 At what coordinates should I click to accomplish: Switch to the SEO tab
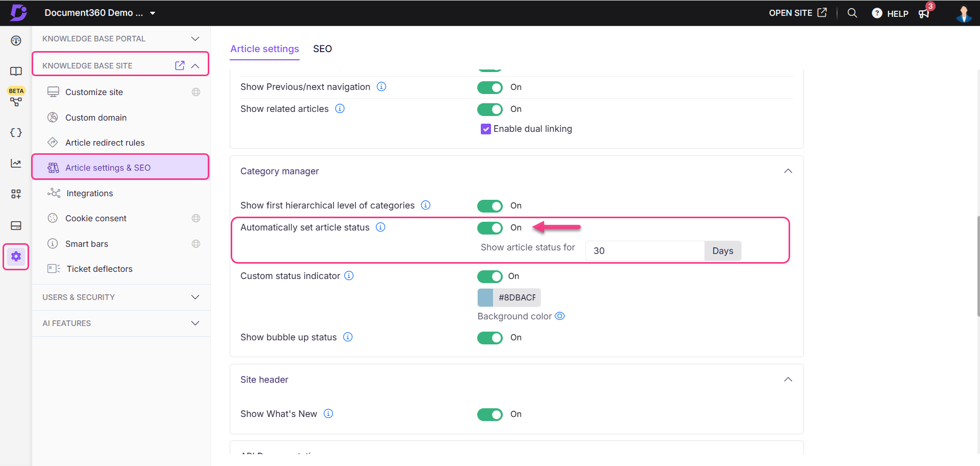(x=323, y=49)
